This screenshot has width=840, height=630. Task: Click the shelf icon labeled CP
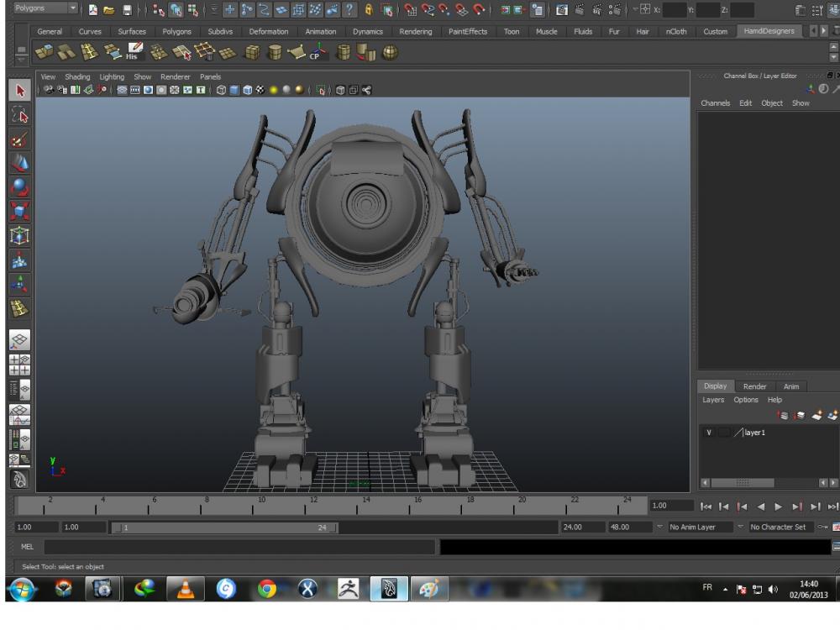(318, 53)
